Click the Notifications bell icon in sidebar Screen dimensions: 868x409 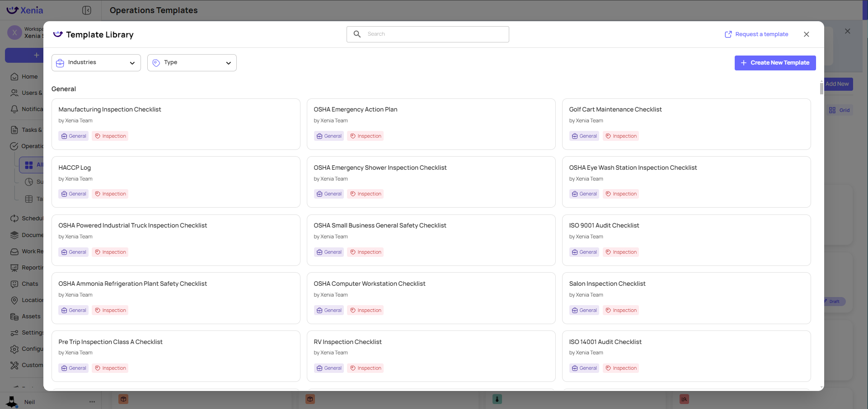click(14, 109)
